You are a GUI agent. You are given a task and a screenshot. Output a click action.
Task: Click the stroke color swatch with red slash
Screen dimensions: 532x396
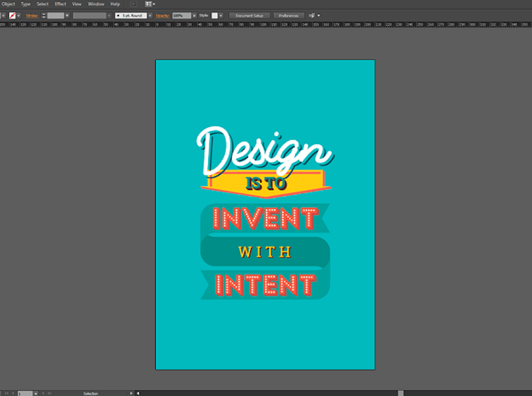tap(12, 15)
